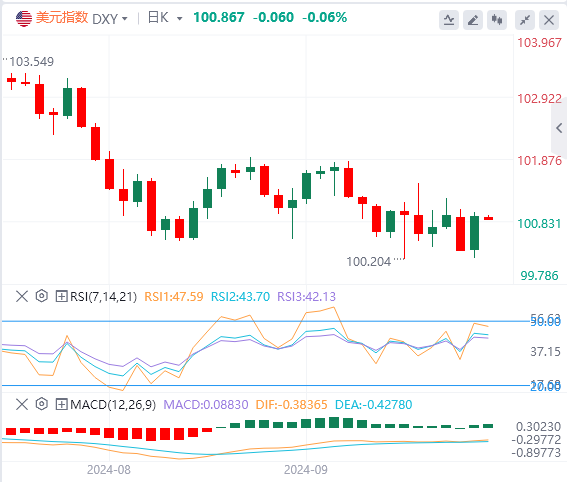567x482 pixels.
Task: Click the MACD(12,26,9) label
Action: pyautogui.click(x=113, y=404)
